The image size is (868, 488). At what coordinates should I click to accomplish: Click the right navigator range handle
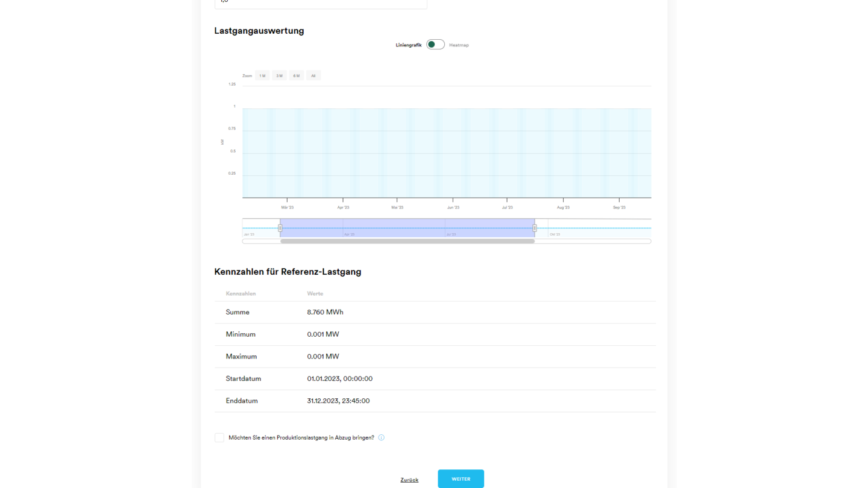pyautogui.click(x=535, y=228)
